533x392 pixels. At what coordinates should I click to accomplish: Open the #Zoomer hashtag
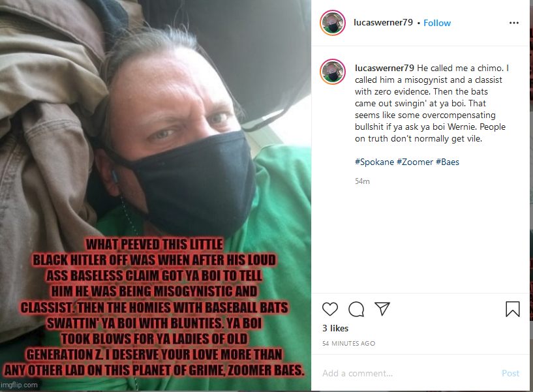coord(415,162)
